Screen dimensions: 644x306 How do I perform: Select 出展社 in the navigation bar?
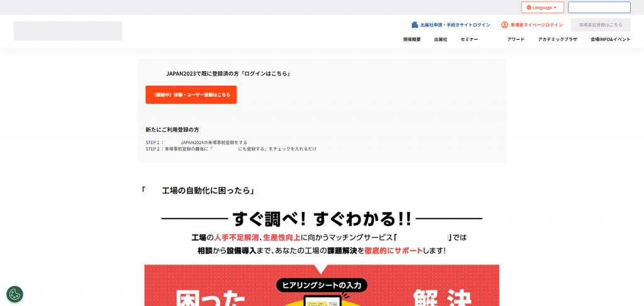tap(440, 40)
